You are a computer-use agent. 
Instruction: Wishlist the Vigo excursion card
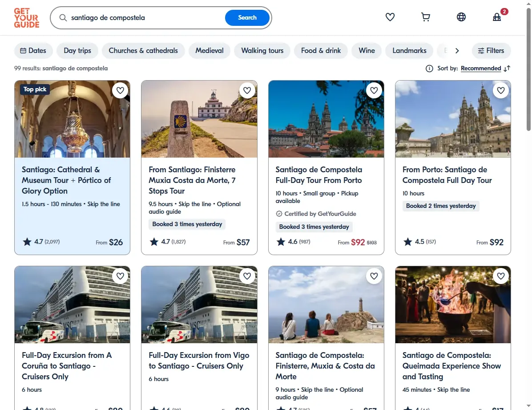click(x=247, y=276)
